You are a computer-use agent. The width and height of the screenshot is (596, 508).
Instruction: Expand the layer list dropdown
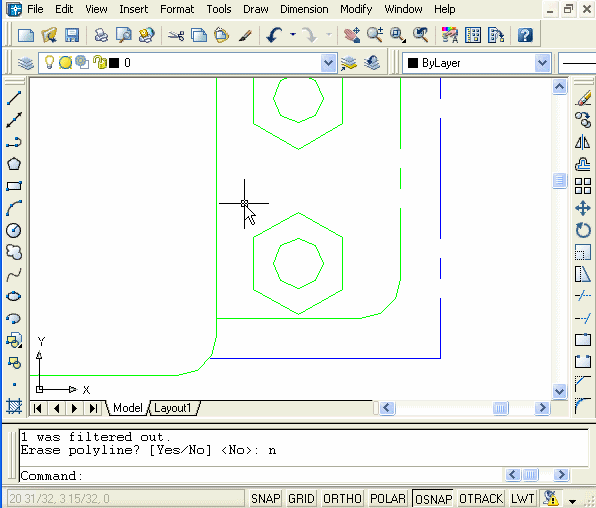click(x=328, y=63)
